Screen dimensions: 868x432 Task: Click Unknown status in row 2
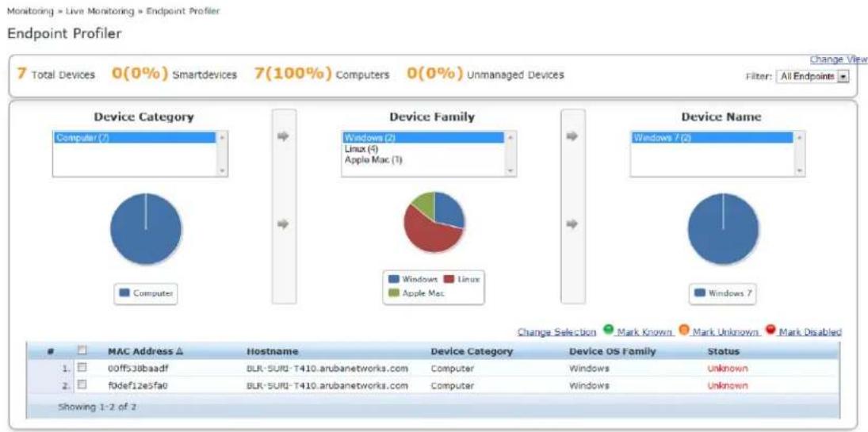[728, 385]
